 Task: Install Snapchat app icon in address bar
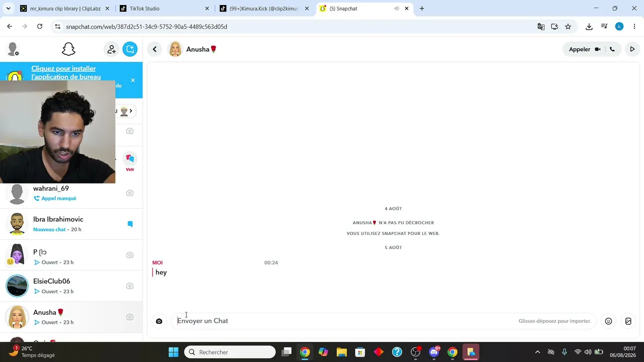tap(554, 27)
